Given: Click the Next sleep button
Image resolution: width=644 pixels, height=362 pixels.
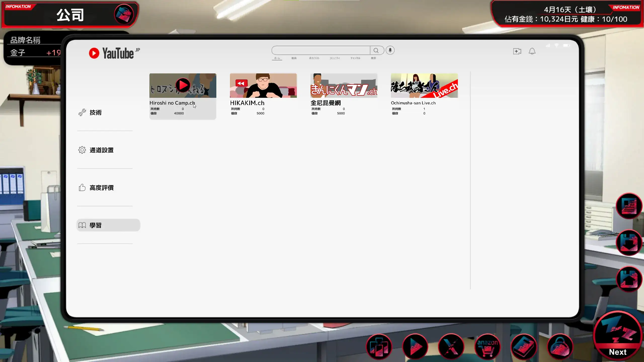Looking at the screenshot, I should [618, 336].
